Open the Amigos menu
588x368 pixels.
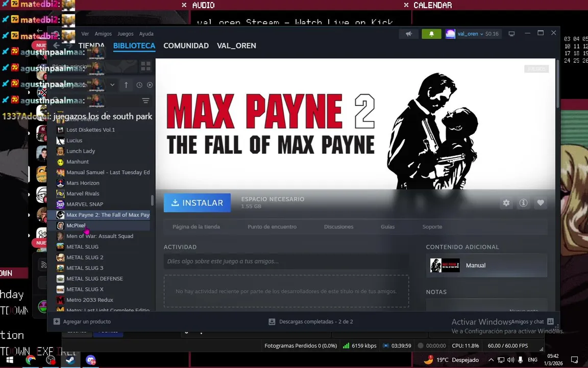coord(103,34)
